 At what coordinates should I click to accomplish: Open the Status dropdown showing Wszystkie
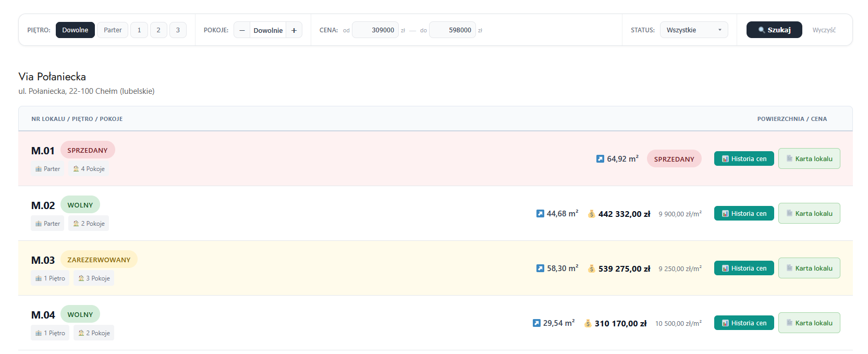point(693,30)
